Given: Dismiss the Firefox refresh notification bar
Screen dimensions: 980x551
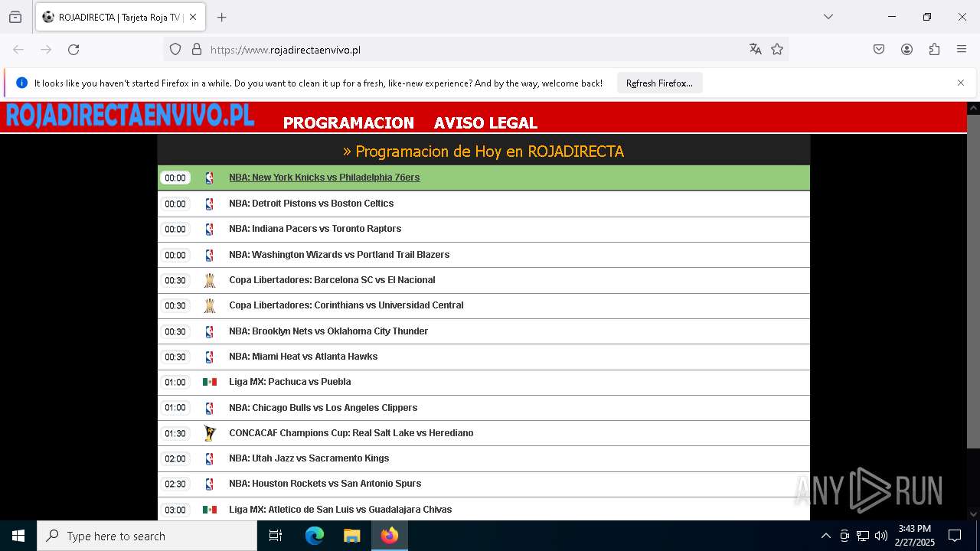Looking at the screenshot, I should pos(961,83).
